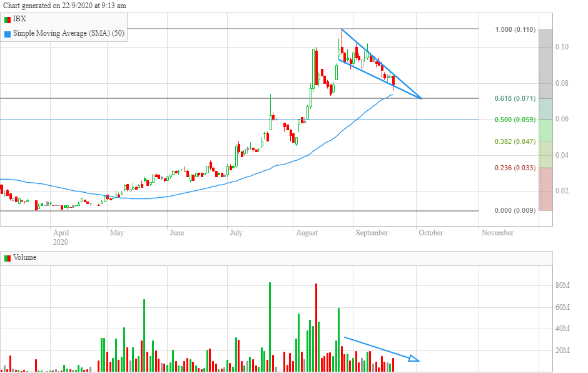This screenshot has width=588, height=373.
Task: Click the 0.236 (0.033) Fibonacci label
Action: pyautogui.click(x=515, y=168)
